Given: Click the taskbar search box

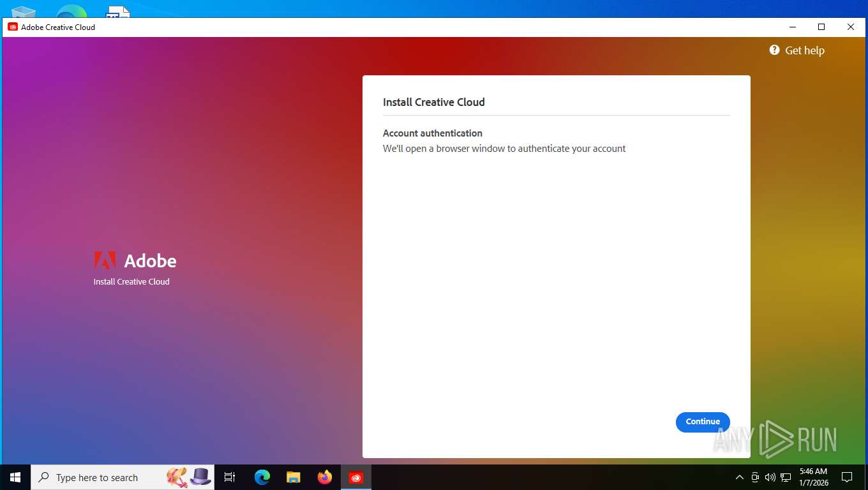Looking at the screenshot, I should point(123,477).
